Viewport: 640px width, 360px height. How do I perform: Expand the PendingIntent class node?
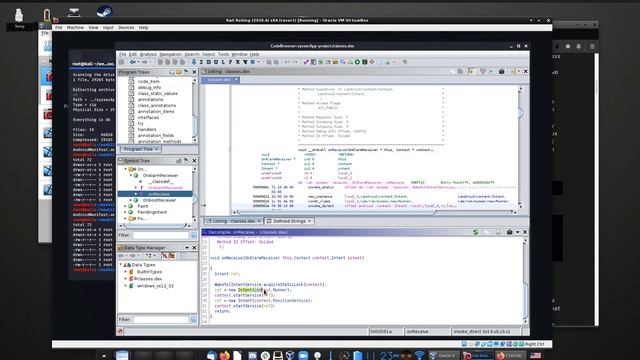(x=126, y=212)
